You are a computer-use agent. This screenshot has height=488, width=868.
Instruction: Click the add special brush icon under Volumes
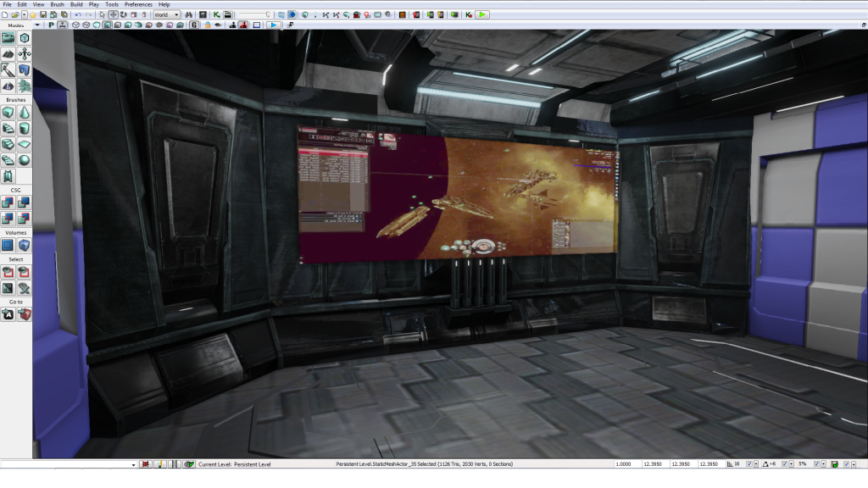(8, 245)
